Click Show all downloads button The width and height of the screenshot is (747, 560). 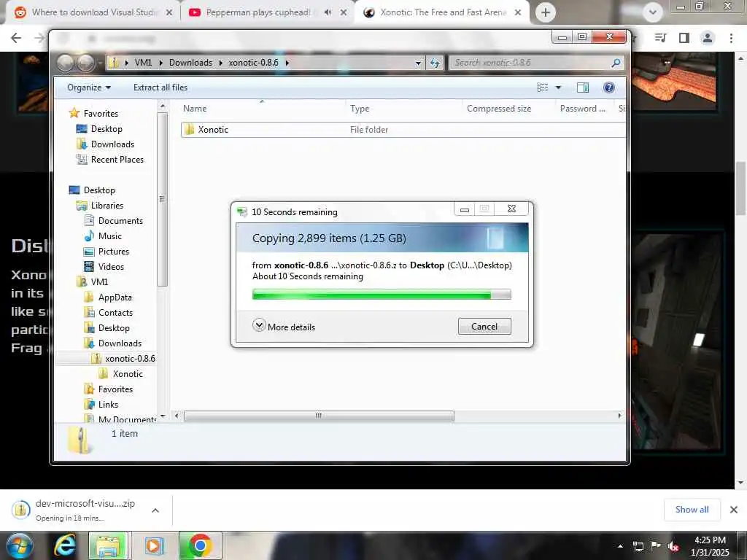click(x=692, y=510)
